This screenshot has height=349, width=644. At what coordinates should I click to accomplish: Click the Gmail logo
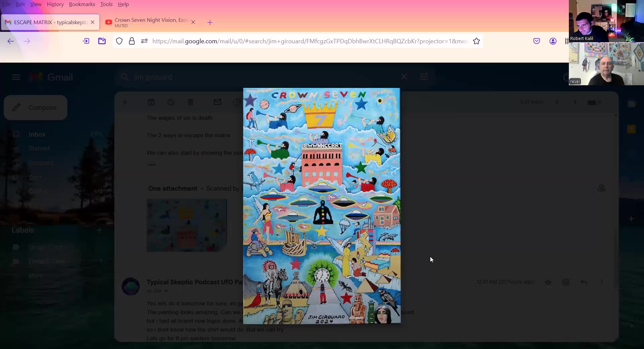[51, 77]
